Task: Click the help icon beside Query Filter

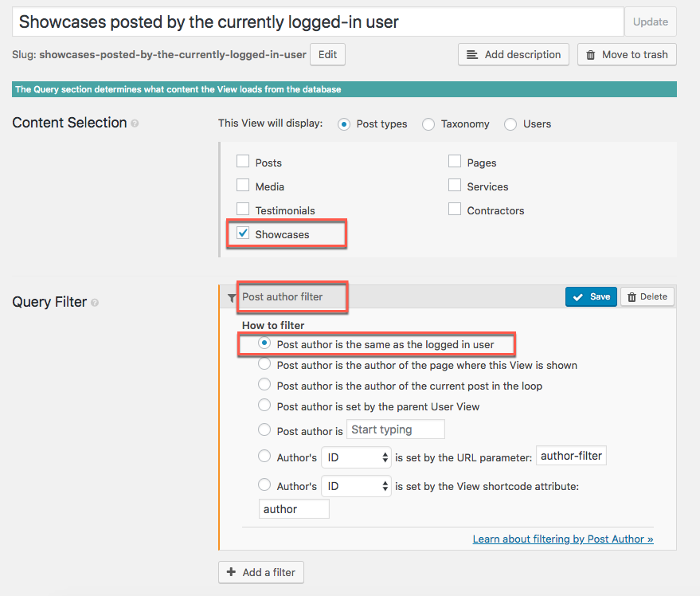Action: pyautogui.click(x=95, y=303)
